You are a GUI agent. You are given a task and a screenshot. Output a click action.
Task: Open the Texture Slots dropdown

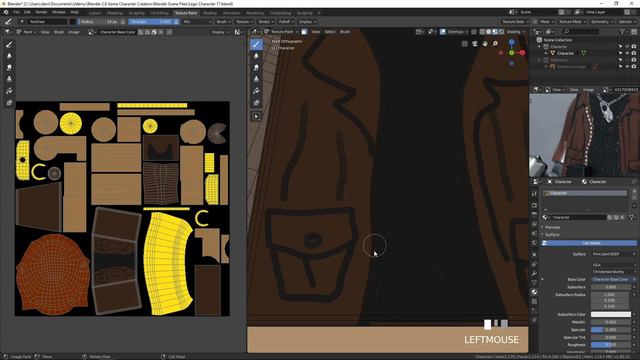515,22
